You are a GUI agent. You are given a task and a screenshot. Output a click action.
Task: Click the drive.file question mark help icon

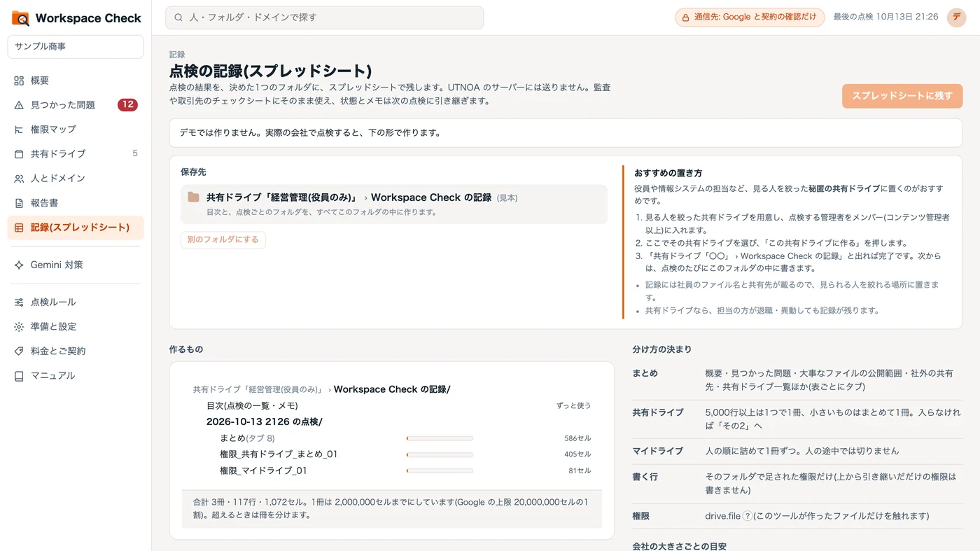coord(747,516)
